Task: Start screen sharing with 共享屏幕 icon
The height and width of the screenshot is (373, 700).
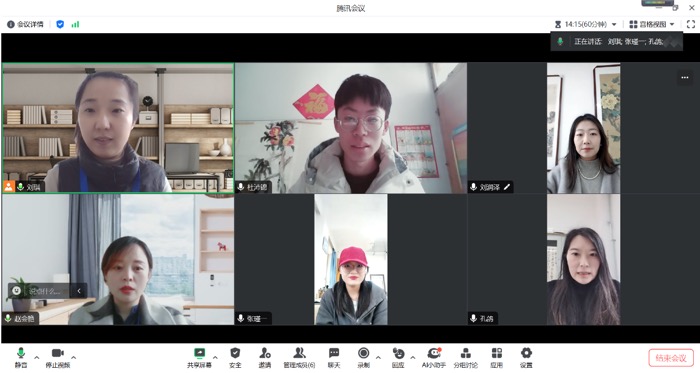Action: 199,357
